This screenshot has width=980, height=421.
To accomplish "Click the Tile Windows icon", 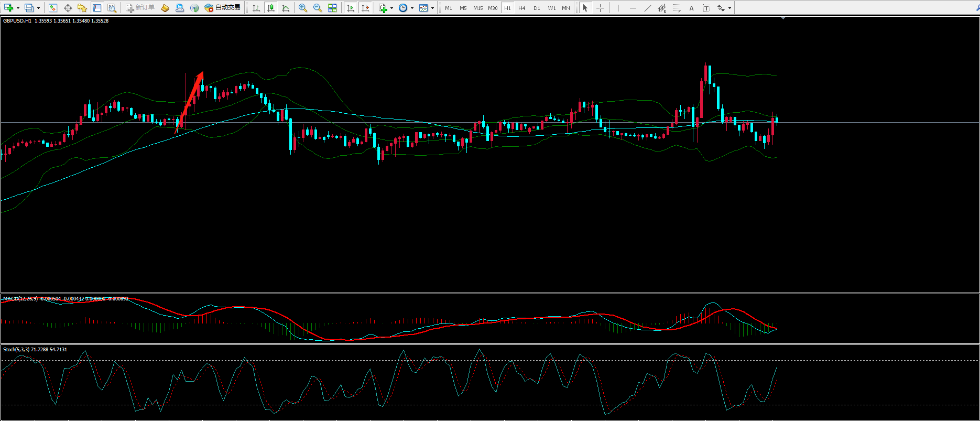I will (x=332, y=8).
